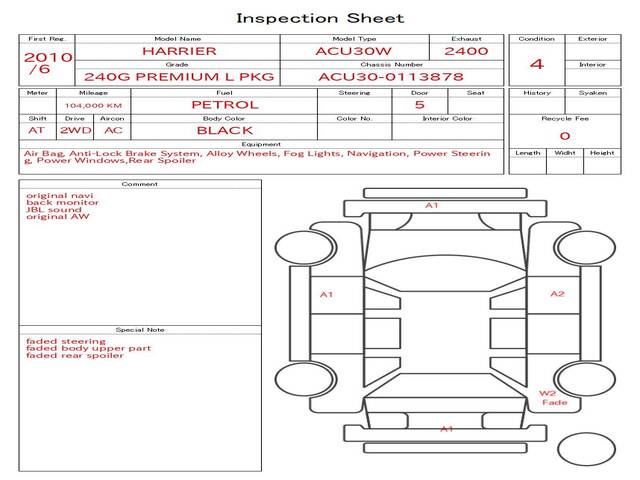Select the first registration value '2010/6'
The width and height of the screenshot is (640, 480).
(x=48, y=62)
